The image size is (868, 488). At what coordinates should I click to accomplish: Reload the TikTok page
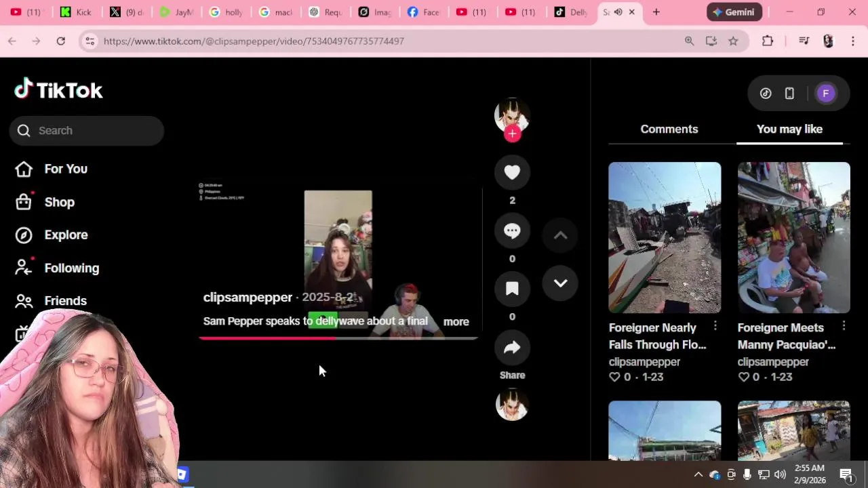(60, 41)
